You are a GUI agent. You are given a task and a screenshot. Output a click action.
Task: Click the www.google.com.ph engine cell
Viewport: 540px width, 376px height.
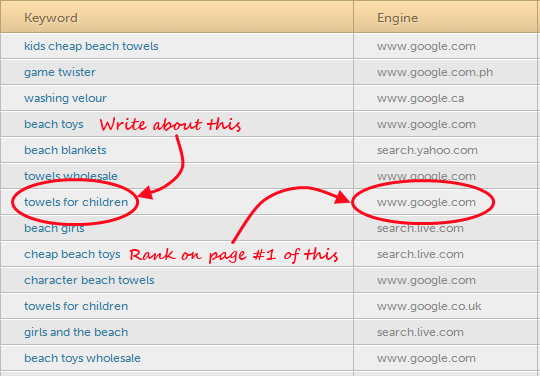coord(435,72)
